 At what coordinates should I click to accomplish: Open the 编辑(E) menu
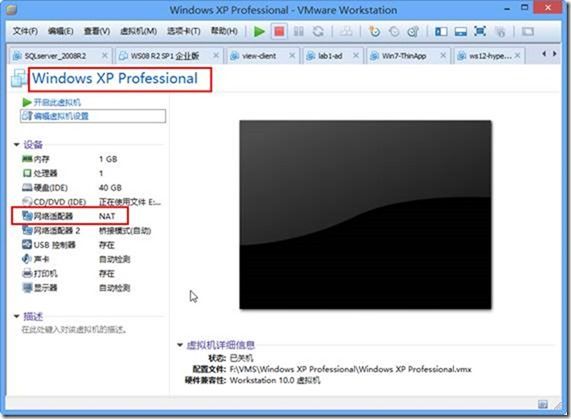(60, 31)
